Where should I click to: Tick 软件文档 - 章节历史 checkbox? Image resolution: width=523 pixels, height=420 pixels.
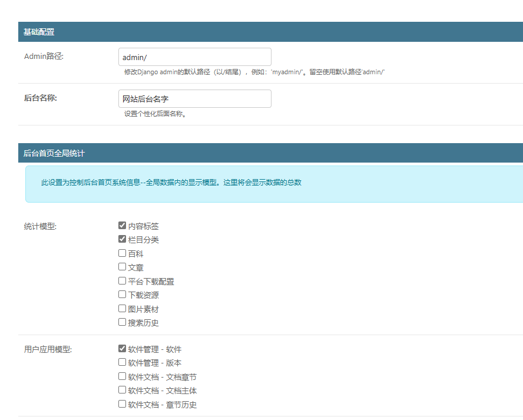click(x=122, y=404)
